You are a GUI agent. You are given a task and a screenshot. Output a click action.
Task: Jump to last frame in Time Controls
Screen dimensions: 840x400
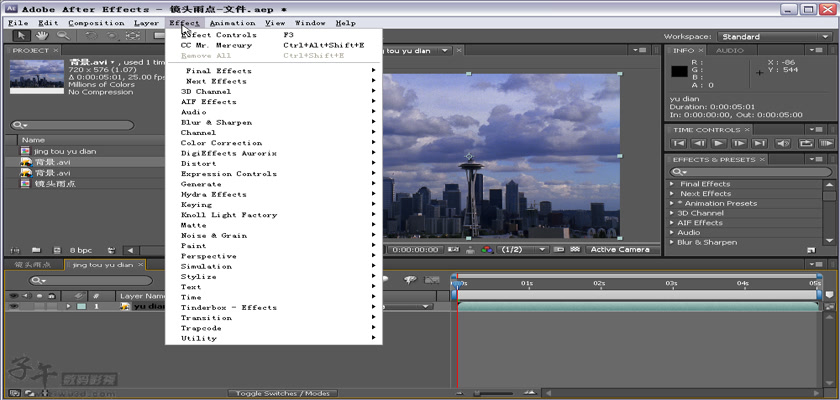[759, 143]
